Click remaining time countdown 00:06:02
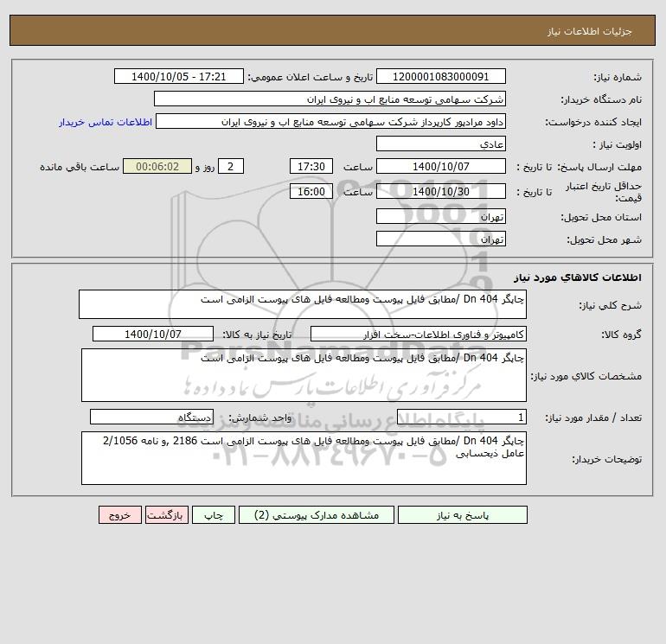 click(157, 167)
